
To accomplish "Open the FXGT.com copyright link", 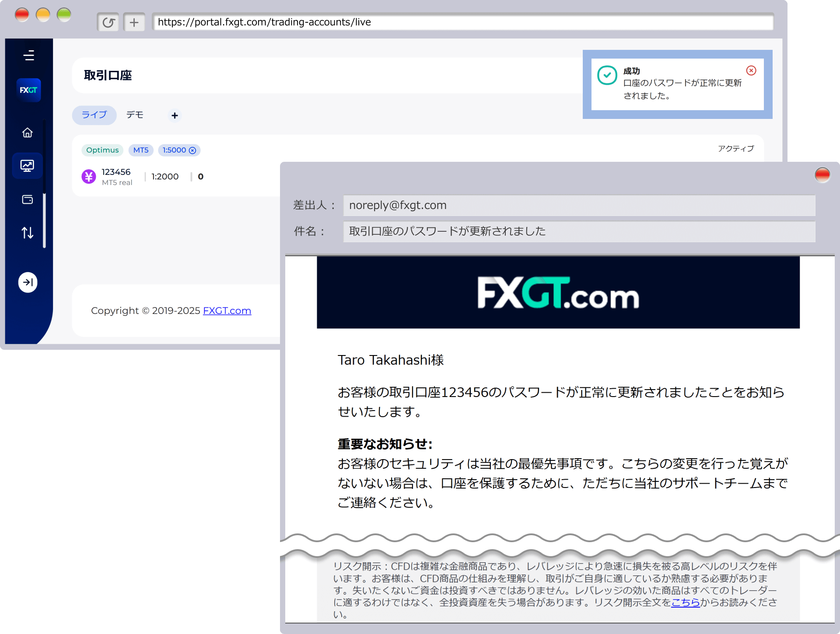I will [227, 311].
